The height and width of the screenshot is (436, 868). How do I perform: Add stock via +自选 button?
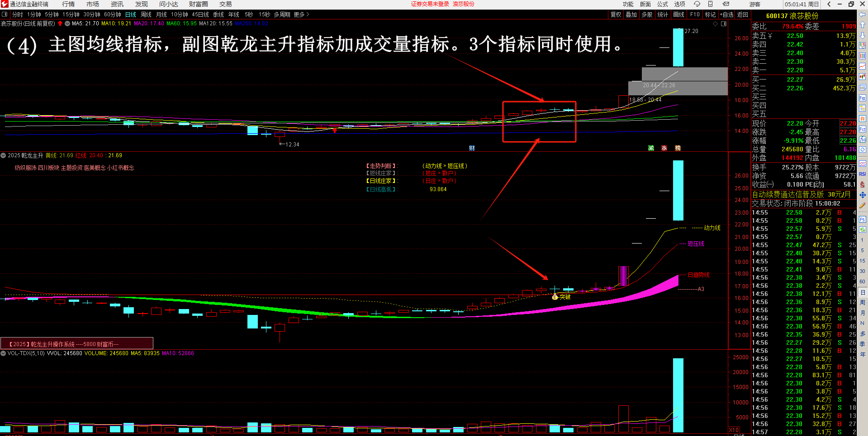coord(726,14)
